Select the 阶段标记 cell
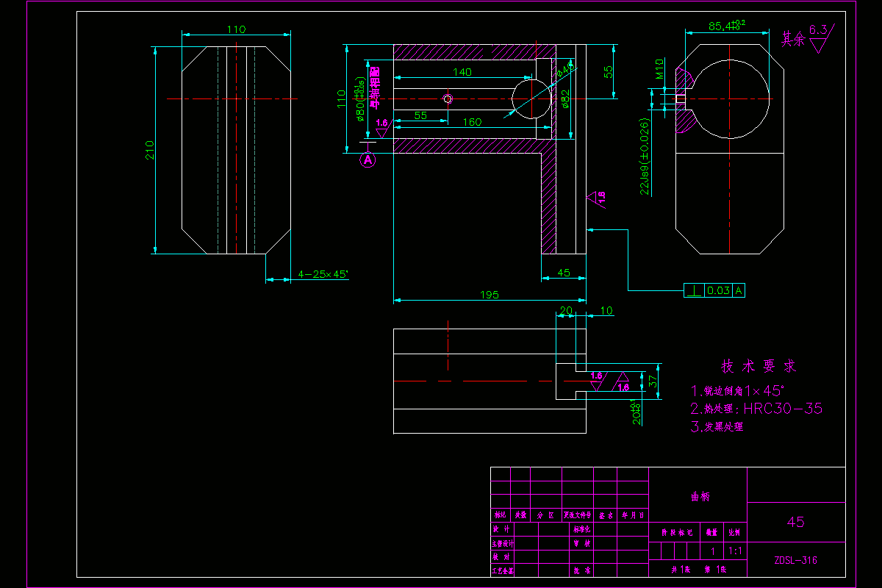882x588 pixels. (x=675, y=532)
